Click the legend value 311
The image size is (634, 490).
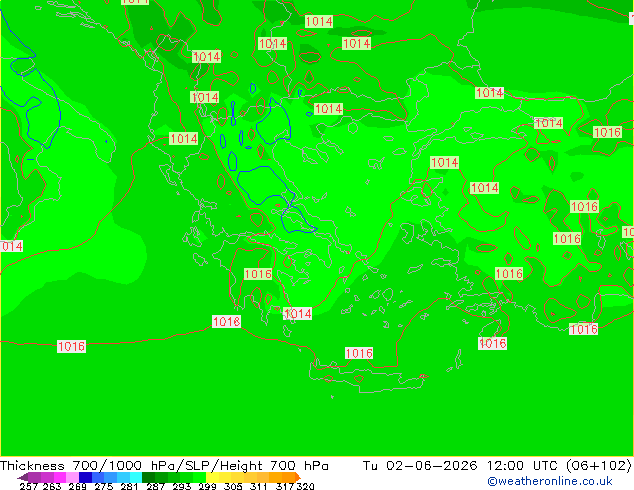coord(259,486)
